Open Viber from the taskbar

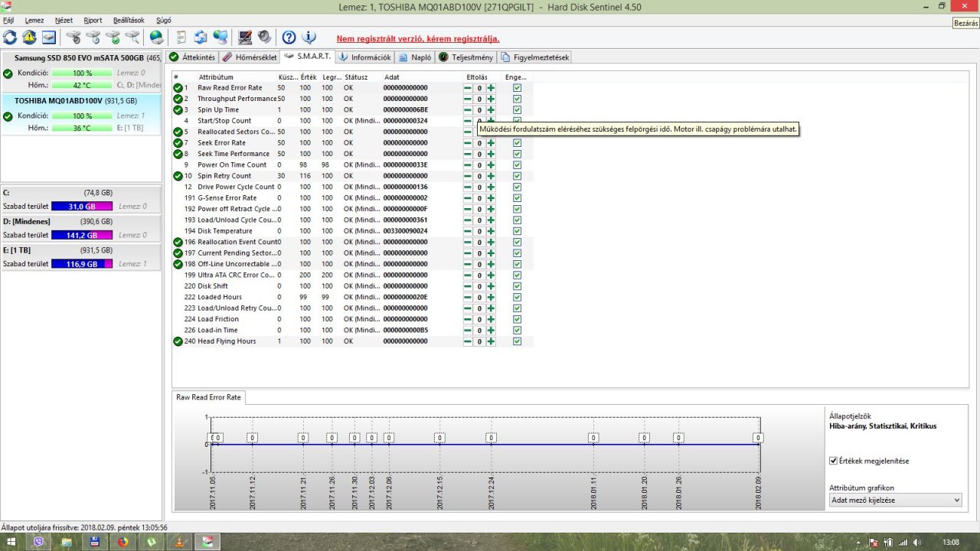tap(40, 542)
